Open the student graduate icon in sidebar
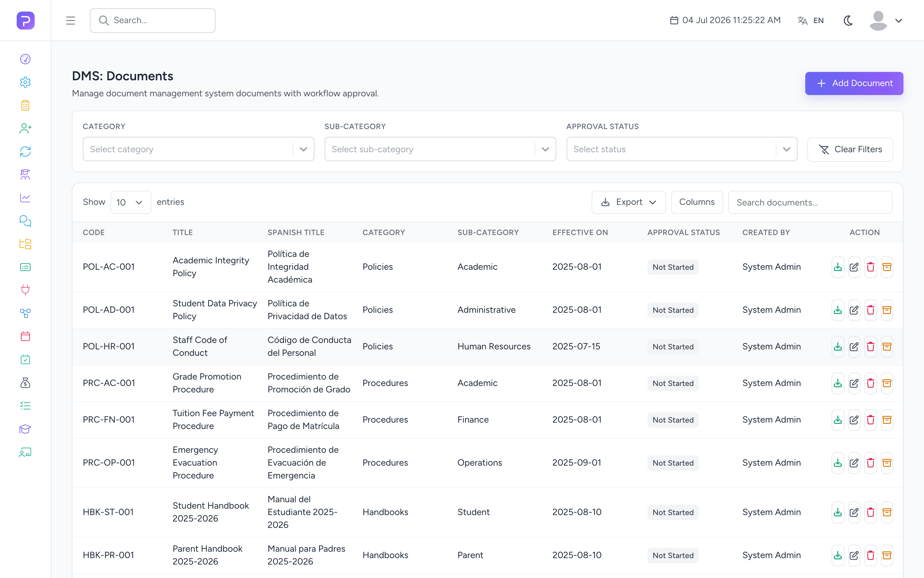The height and width of the screenshot is (578, 924). pos(25,175)
